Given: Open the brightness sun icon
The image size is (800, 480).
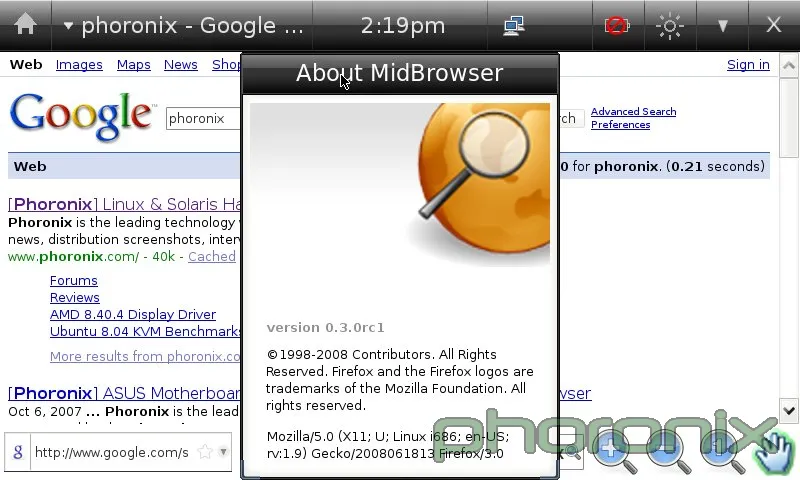Looking at the screenshot, I should (x=670, y=26).
